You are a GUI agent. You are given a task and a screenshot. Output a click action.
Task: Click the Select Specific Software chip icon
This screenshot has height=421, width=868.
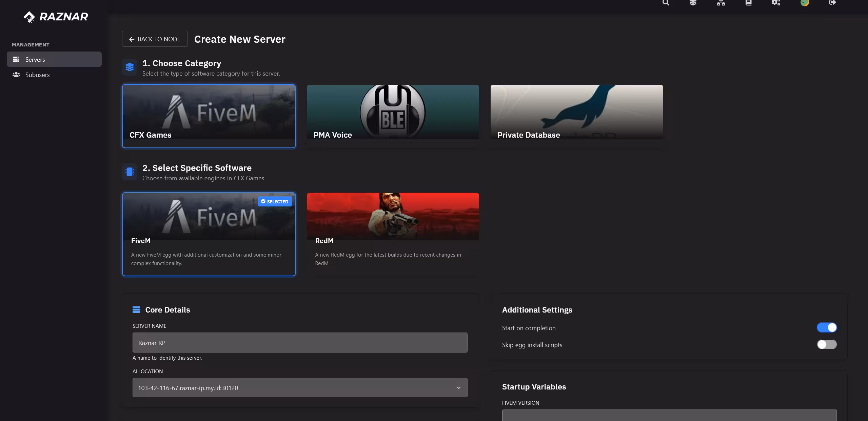[130, 172]
